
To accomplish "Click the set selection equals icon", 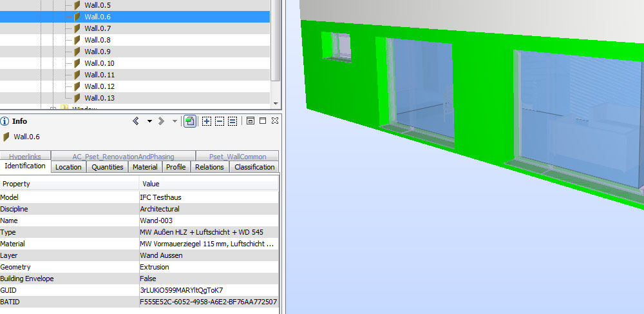I will coord(232,121).
